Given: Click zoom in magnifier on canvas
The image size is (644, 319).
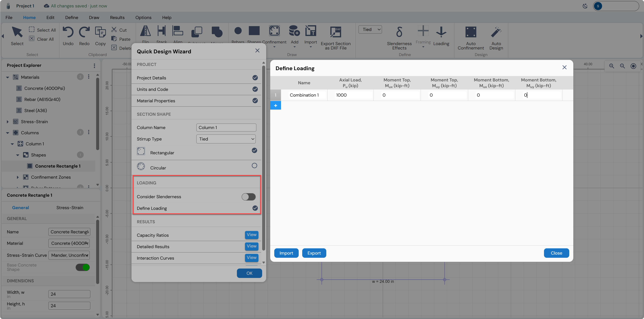Looking at the screenshot, I should point(612,66).
